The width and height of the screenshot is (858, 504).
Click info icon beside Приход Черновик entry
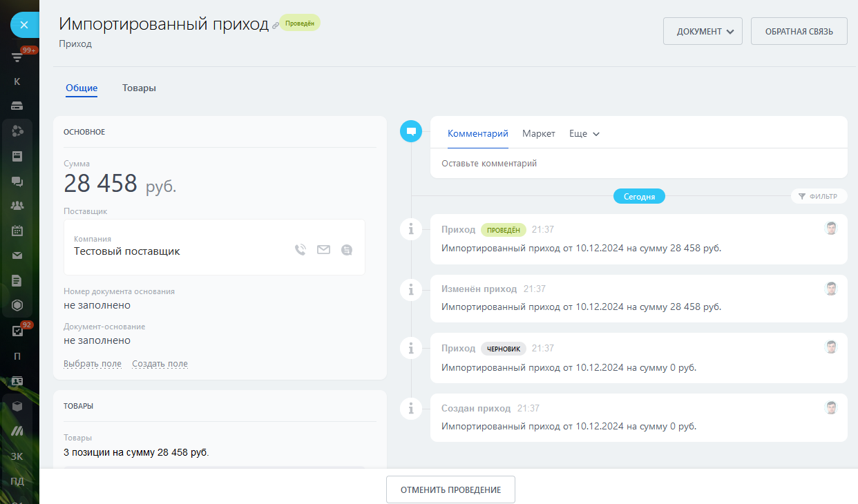pyautogui.click(x=411, y=348)
